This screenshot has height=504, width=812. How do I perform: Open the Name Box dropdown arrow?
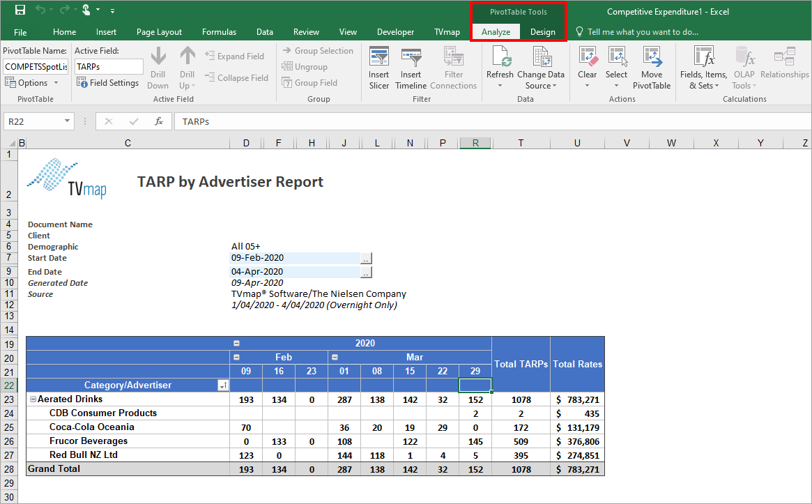coord(67,121)
